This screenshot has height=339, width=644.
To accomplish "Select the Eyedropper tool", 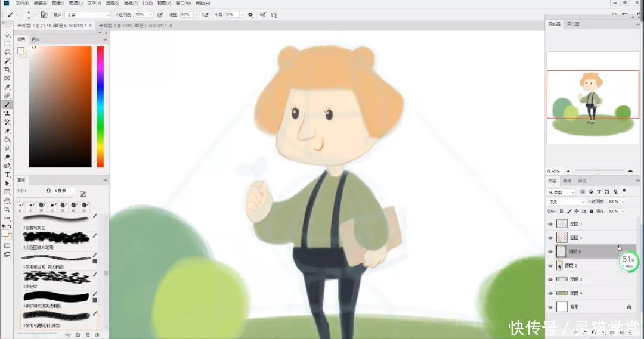I will (x=7, y=87).
